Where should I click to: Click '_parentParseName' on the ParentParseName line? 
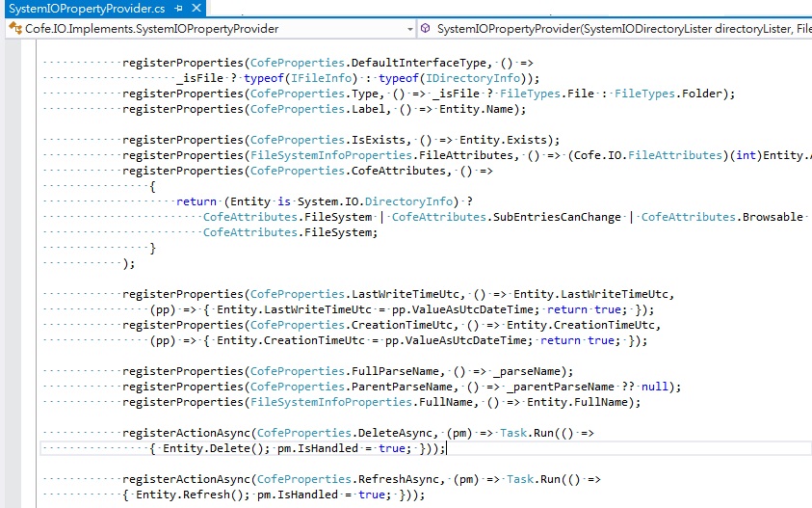pyautogui.click(x=561, y=388)
